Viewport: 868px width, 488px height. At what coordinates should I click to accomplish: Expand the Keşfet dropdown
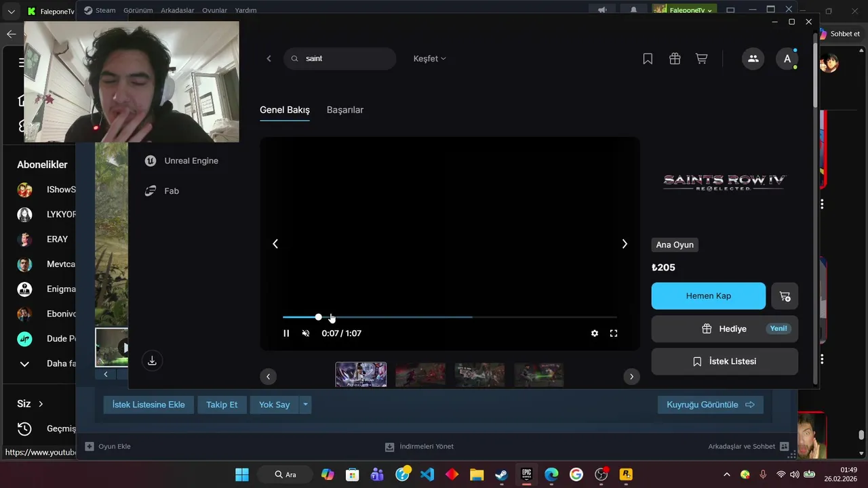(x=430, y=58)
